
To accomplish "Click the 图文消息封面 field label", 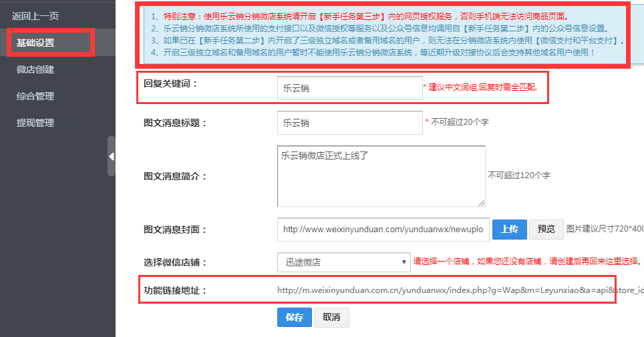I will tap(176, 230).
